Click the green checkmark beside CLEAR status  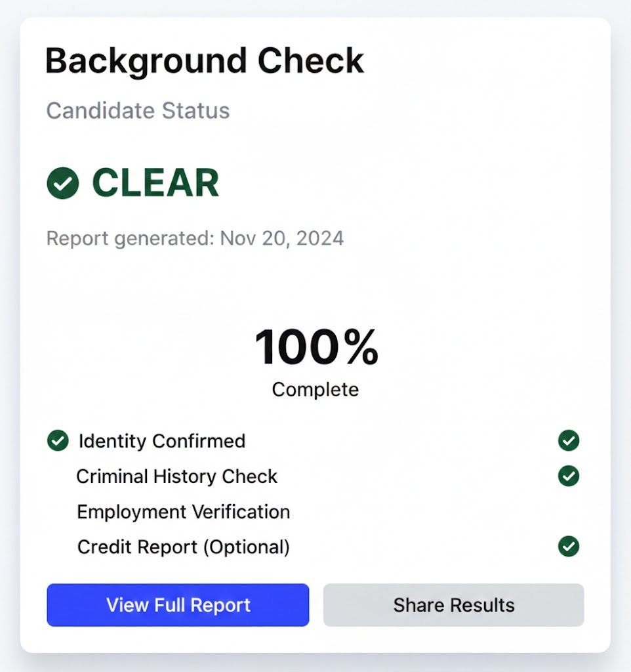pos(63,183)
